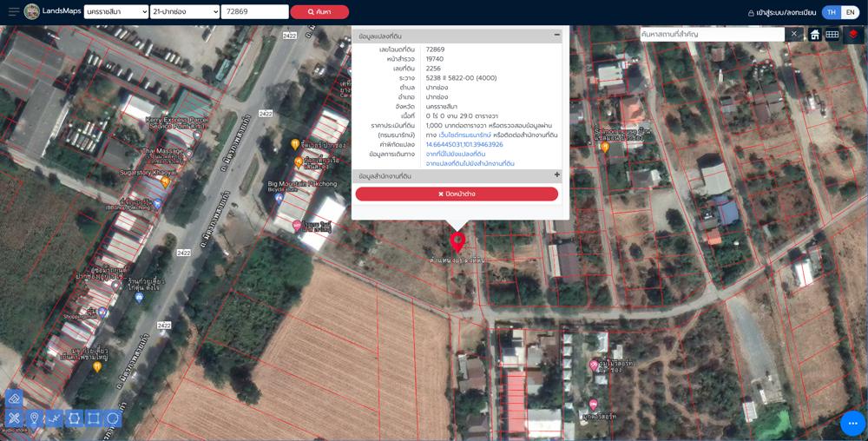Screen dimensions: 868x441
Task: Open the district dropdown showing 21-ปากช่อง
Action: click(185, 11)
